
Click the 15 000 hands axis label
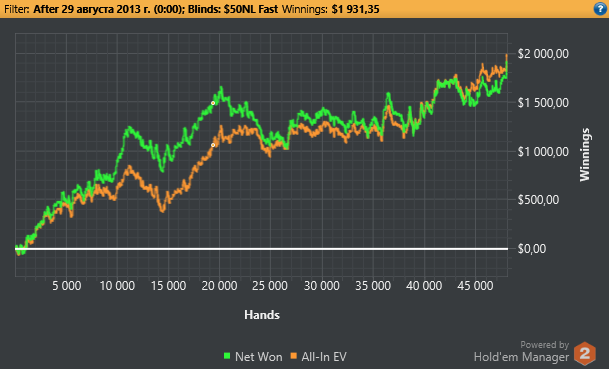169,286
